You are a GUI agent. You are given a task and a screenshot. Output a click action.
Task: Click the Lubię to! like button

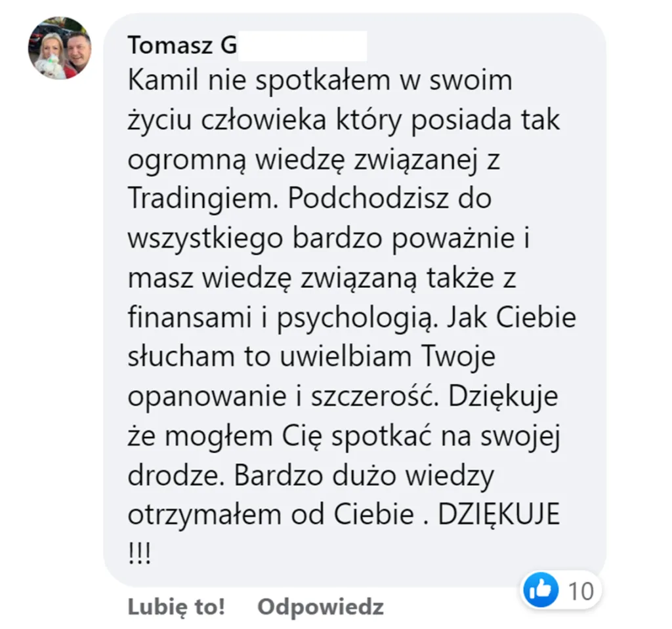pyautogui.click(x=176, y=607)
